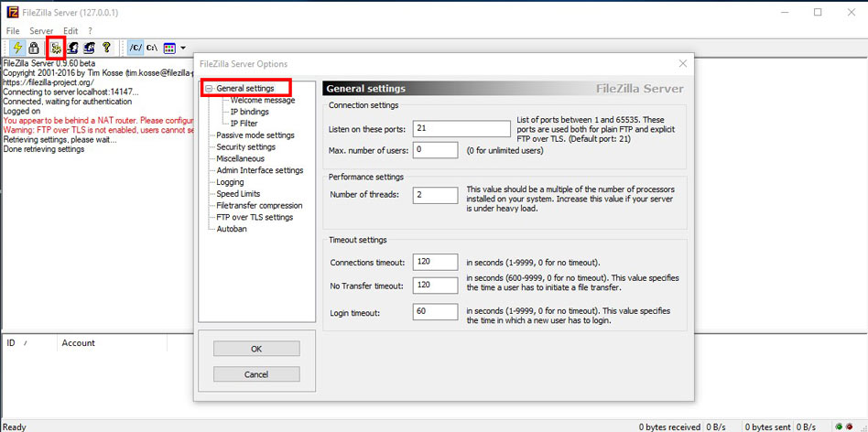Collapse the General settings tree node

click(209, 89)
